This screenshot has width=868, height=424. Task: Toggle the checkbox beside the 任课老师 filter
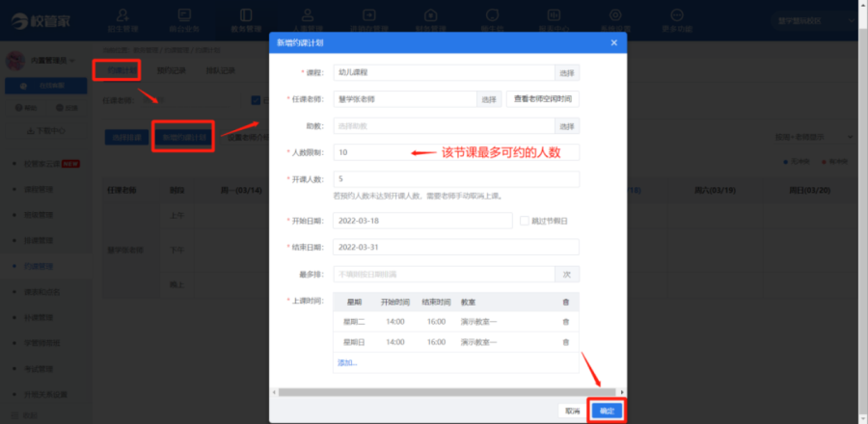256,100
